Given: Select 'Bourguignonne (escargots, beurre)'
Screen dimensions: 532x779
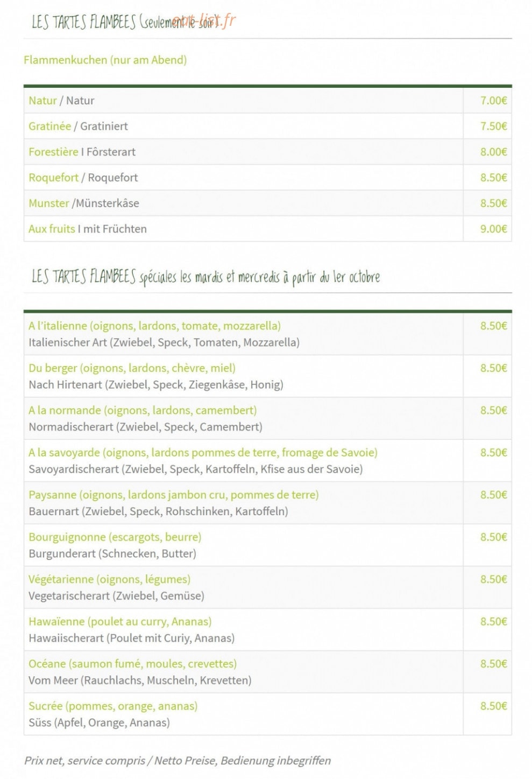Looking at the screenshot, I should [x=115, y=537].
